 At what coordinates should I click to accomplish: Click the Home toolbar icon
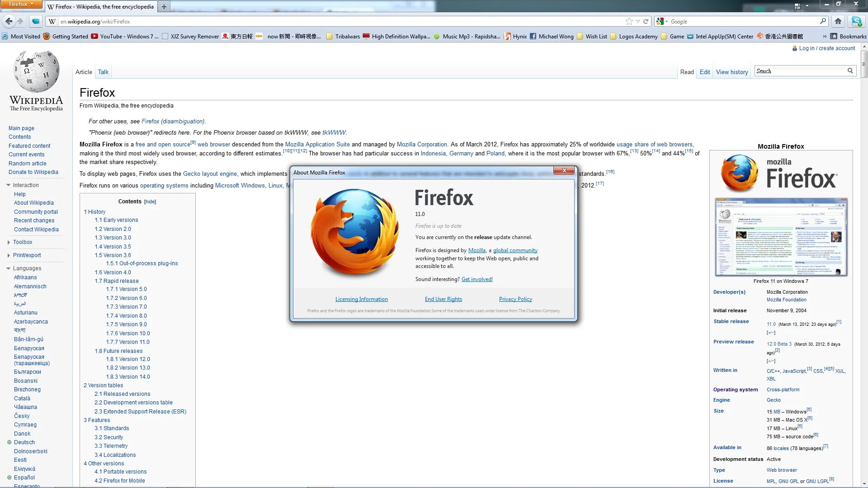838,21
